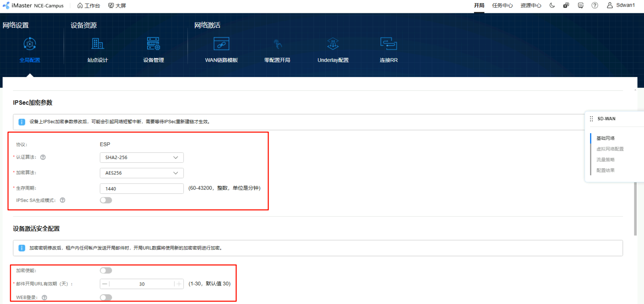
Task: Open the Sdwan1 user account menu
Action: click(621, 5)
